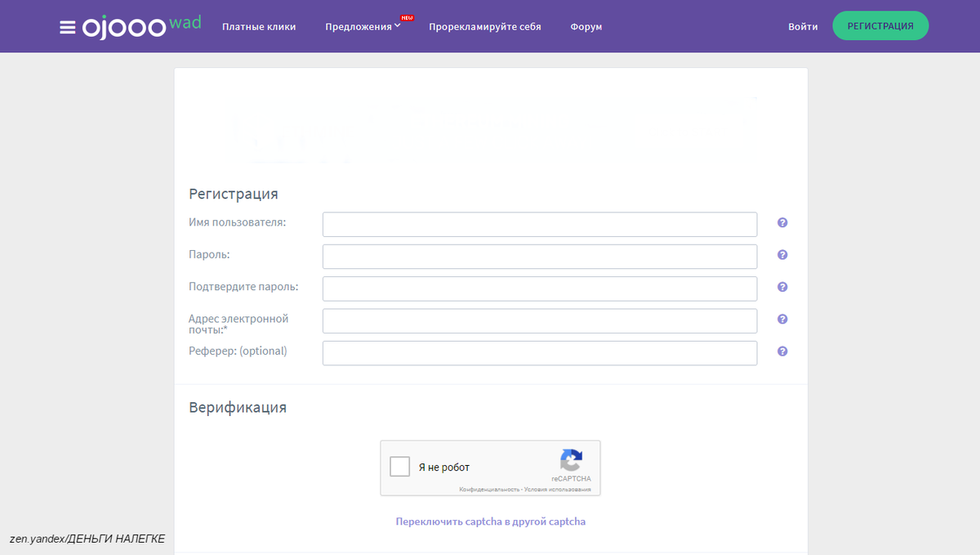Show help icon for Подтвердите пароль

tap(782, 287)
